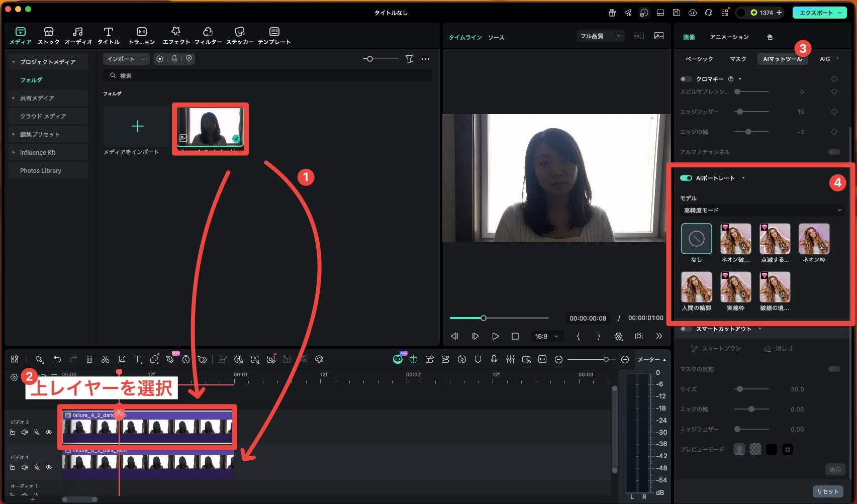
Task: Enable the Smart Cutout toggle
Action: pyautogui.click(x=686, y=329)
